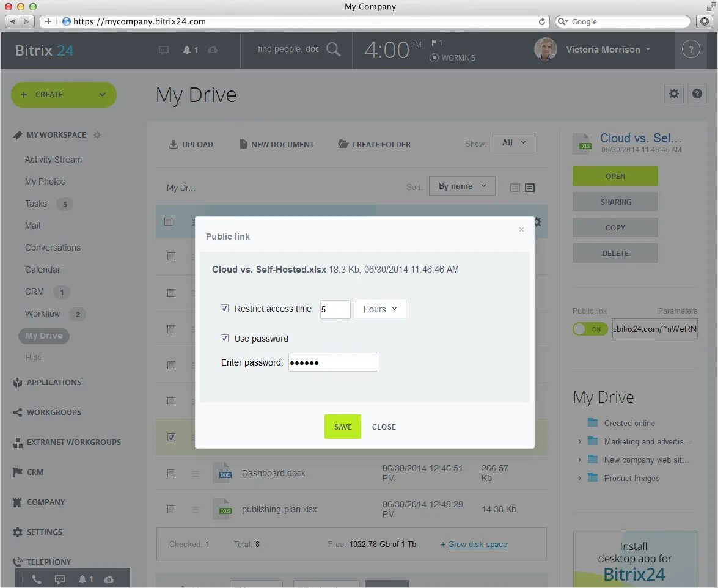This screenshot has width=718, height=588.
Task: Click the drag handle of Dashboard.docx row
Action: [196, 474]
